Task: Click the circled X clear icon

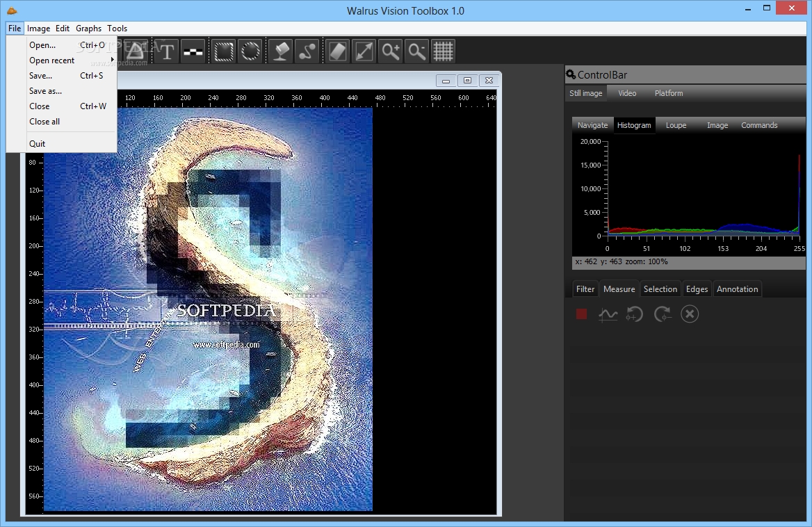Action: click(690, 314)
